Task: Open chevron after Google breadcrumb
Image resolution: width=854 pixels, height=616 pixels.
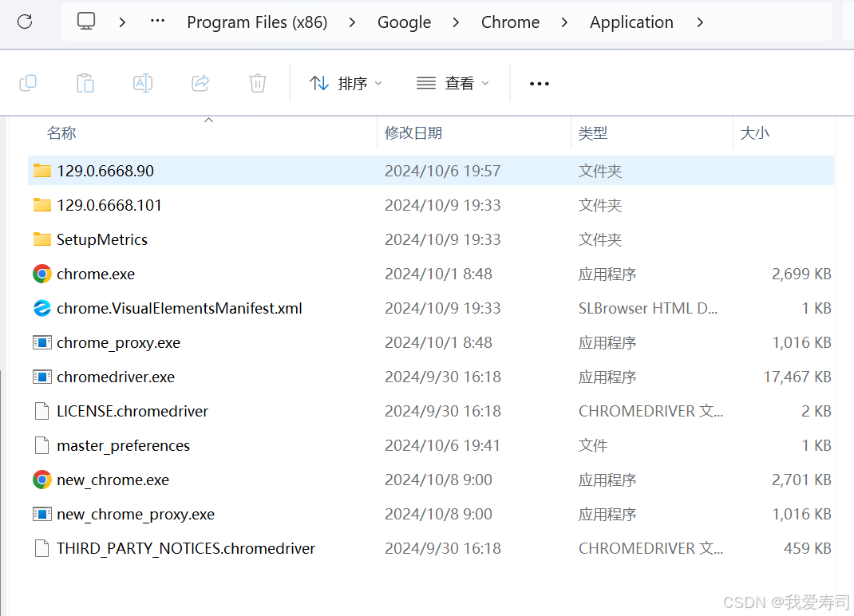Action: coord(456,22)
